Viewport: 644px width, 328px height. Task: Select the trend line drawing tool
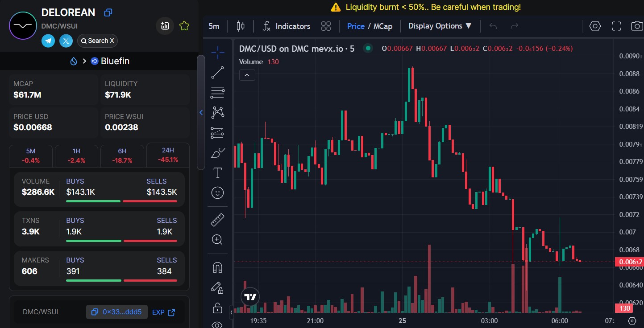click(x=217, y=73)
